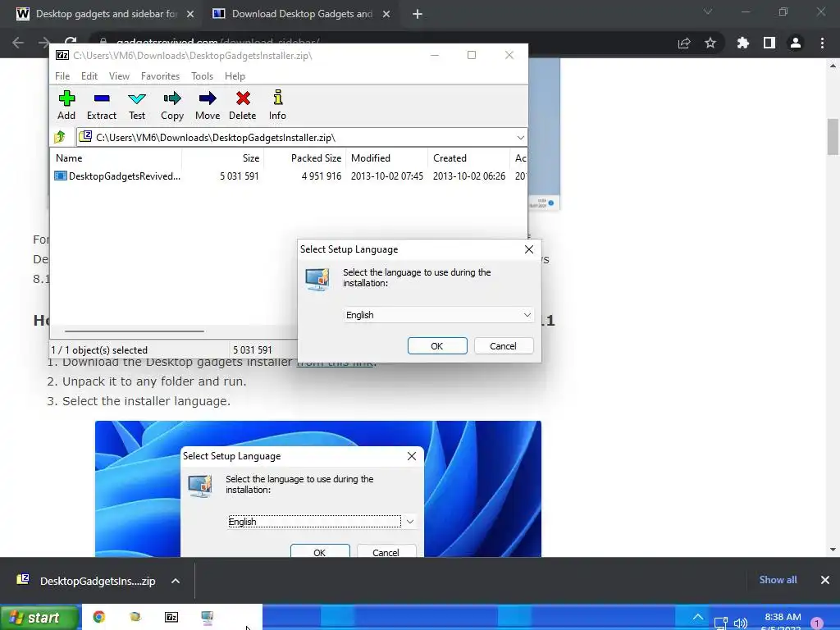The height and width of the screenshot is (630, 840).
Task: Open the View menu
Action: (119, 76)
